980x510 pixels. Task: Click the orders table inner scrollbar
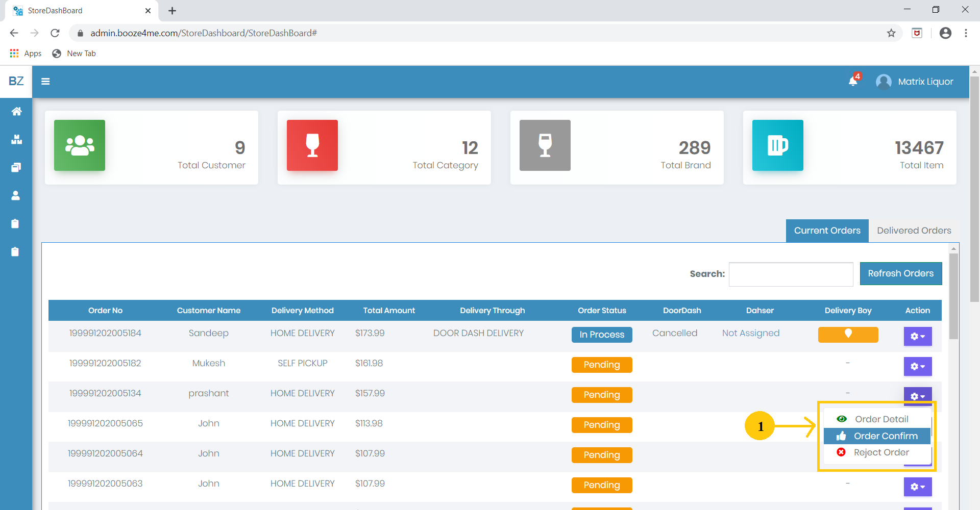click(x=953, y=296)
